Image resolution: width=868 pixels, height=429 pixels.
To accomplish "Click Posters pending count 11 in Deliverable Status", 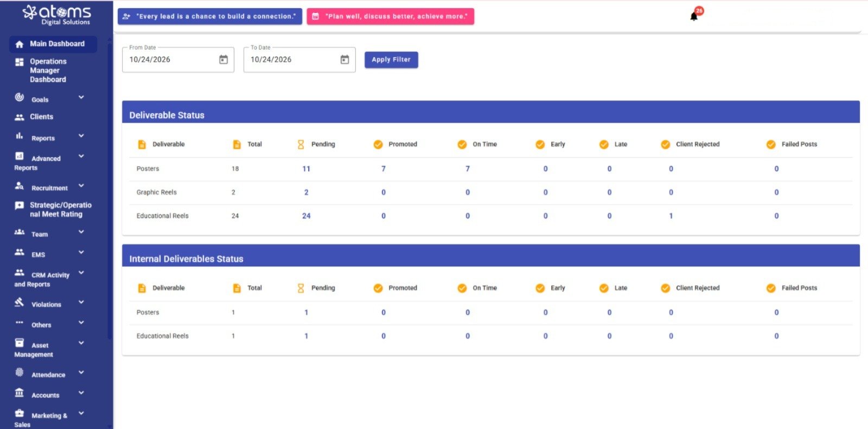I will [307, 169].
